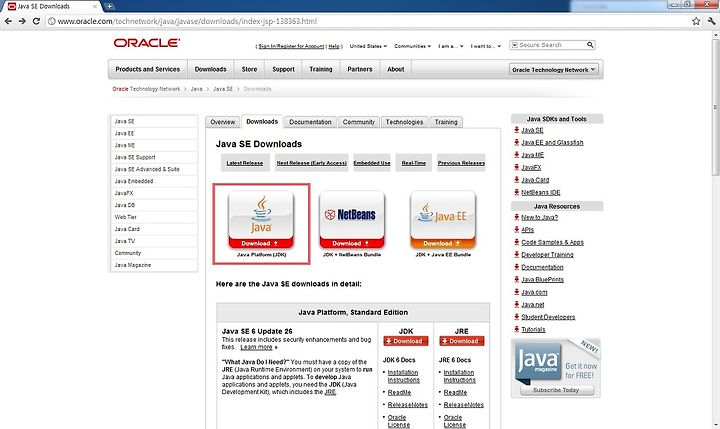Expand Communities dropdown
720x429 pixels.
tap(412, 46)
